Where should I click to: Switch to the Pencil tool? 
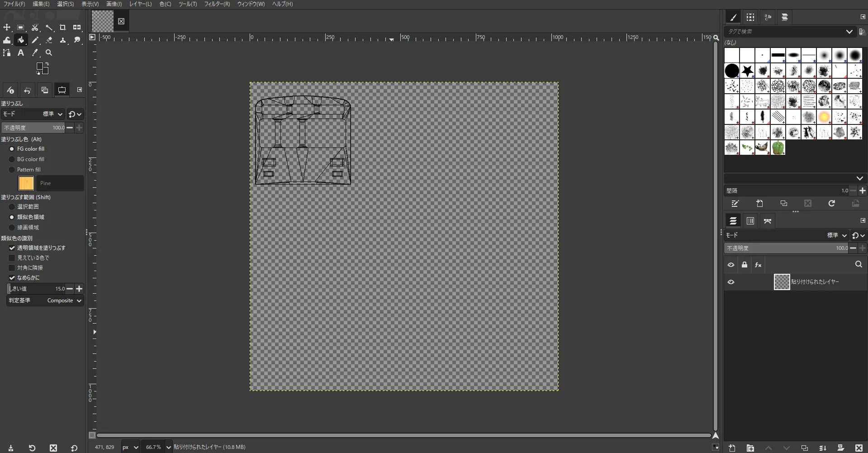(x=35, y=40)
